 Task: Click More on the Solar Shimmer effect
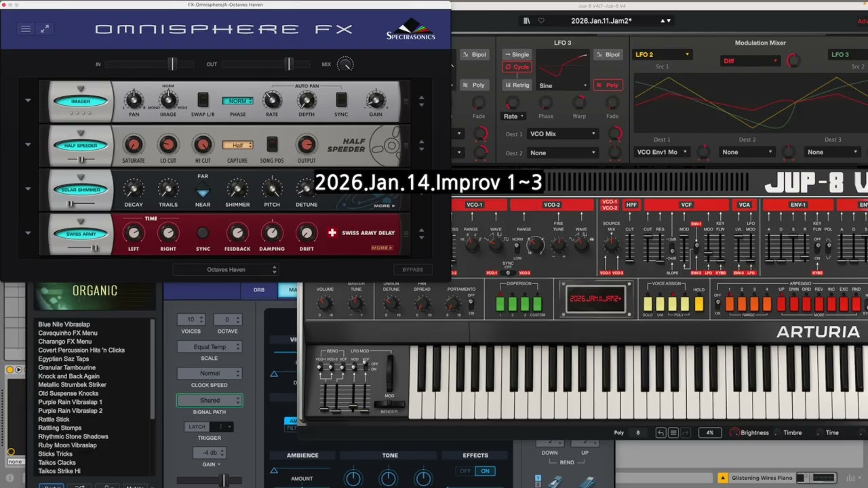tap(383, 205)
